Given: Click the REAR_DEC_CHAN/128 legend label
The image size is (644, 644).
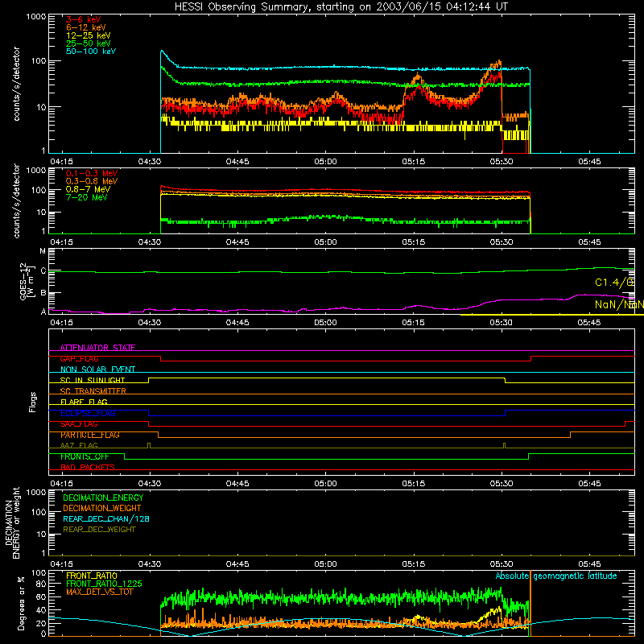Looking at the screenshot, I should pos(106,518).
